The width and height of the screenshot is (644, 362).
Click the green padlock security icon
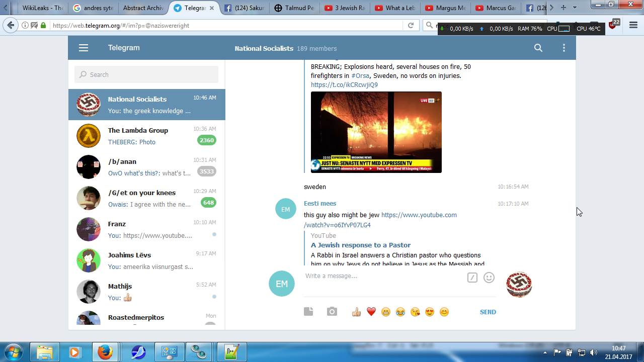tap(43, 25)
